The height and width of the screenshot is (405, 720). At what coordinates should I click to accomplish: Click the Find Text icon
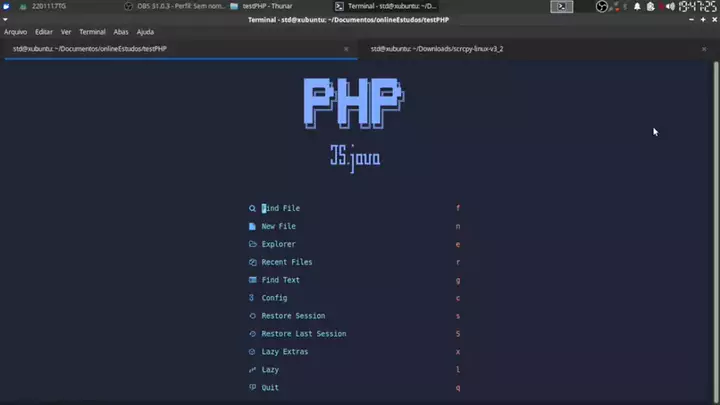pos(253,280)
